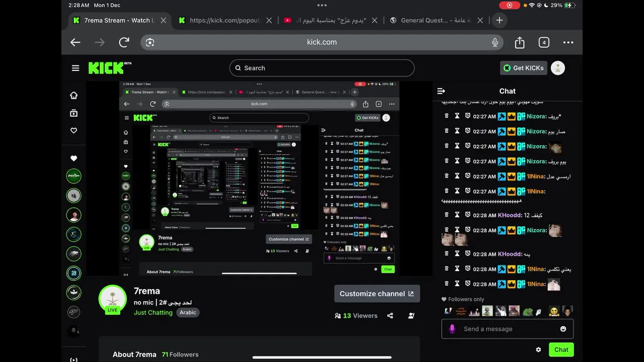Tap the red screen recording indicator in status bar
This screenshot has width=644, height=362.
click(x=509, y=5)
